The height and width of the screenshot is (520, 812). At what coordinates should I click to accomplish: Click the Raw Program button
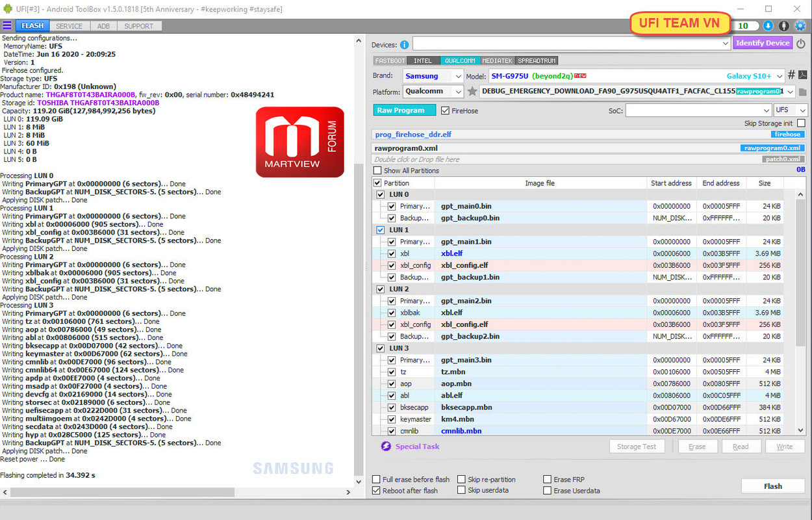(405, 110)
